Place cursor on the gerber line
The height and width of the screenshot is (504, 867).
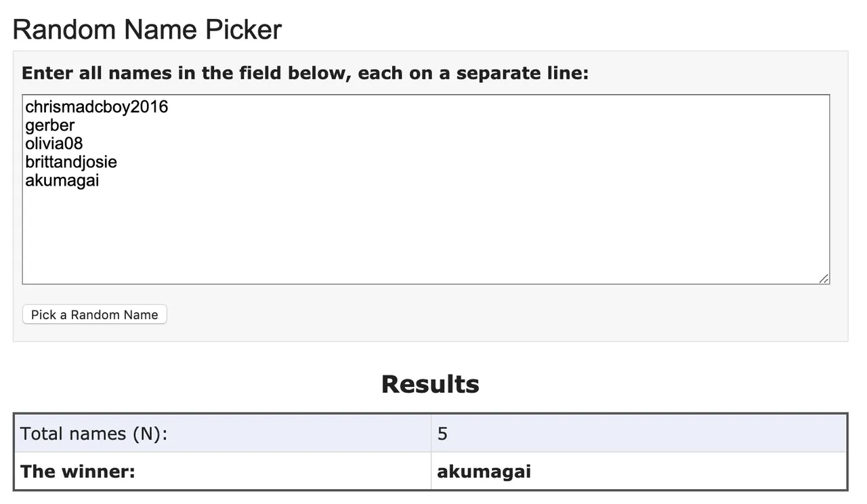49,125
